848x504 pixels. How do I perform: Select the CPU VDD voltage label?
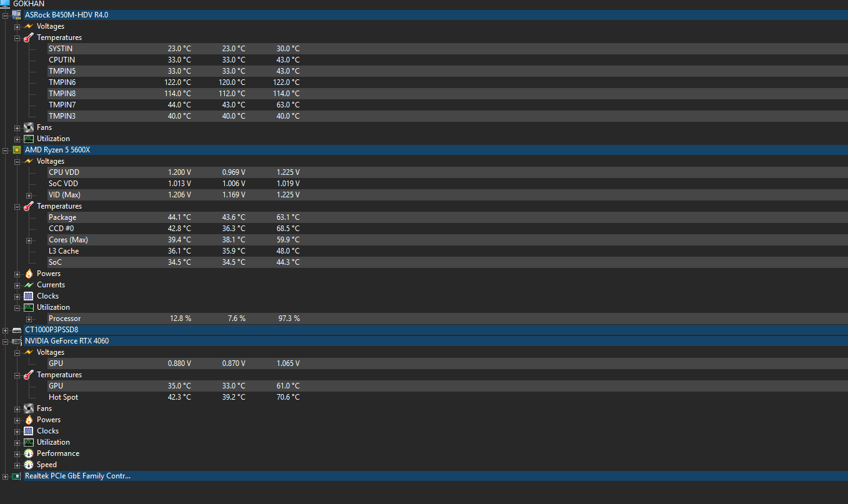pyautogui.click(x=64, y=172)
